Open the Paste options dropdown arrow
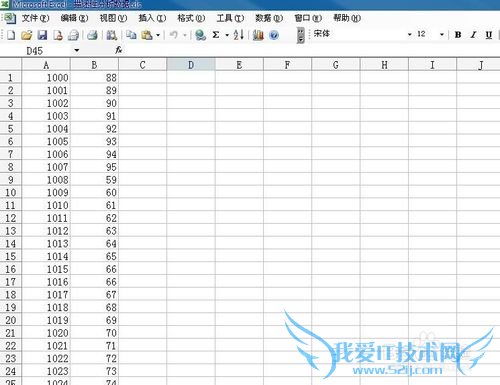The height and width of the screenshot is (385, 500). pos(158,35)
